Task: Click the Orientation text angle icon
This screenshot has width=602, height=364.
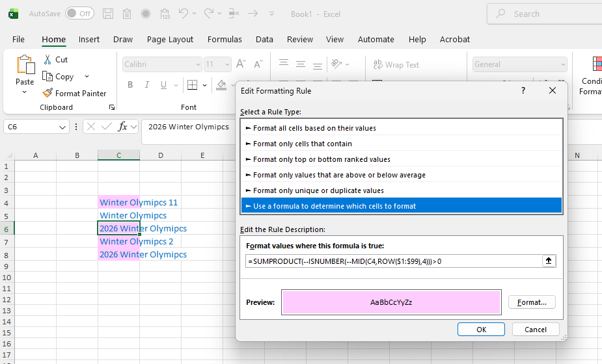Action: coord(336,64)
